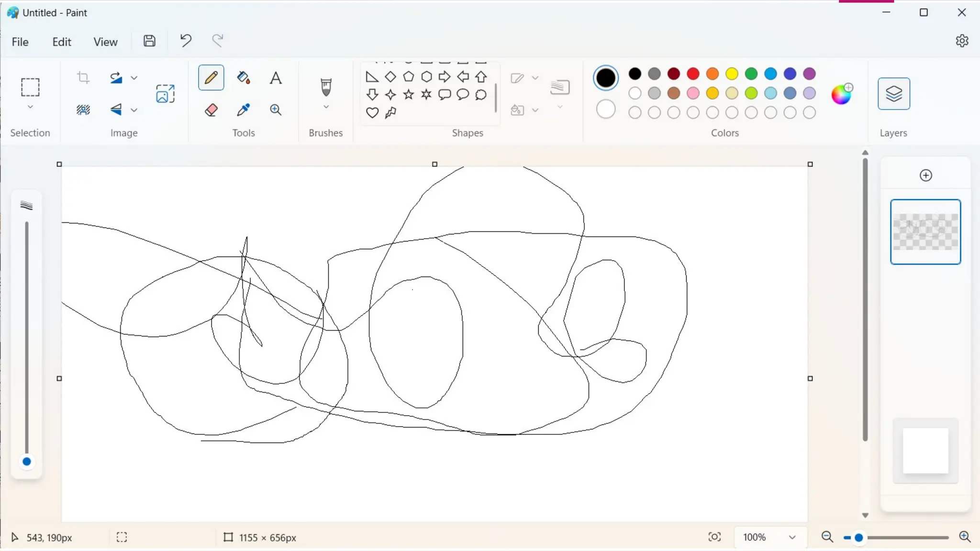The width and height of the screenshot is (980, 551).
Task: Toggle fit to window view
Action: pyautogui.click(x=714, y=537)
